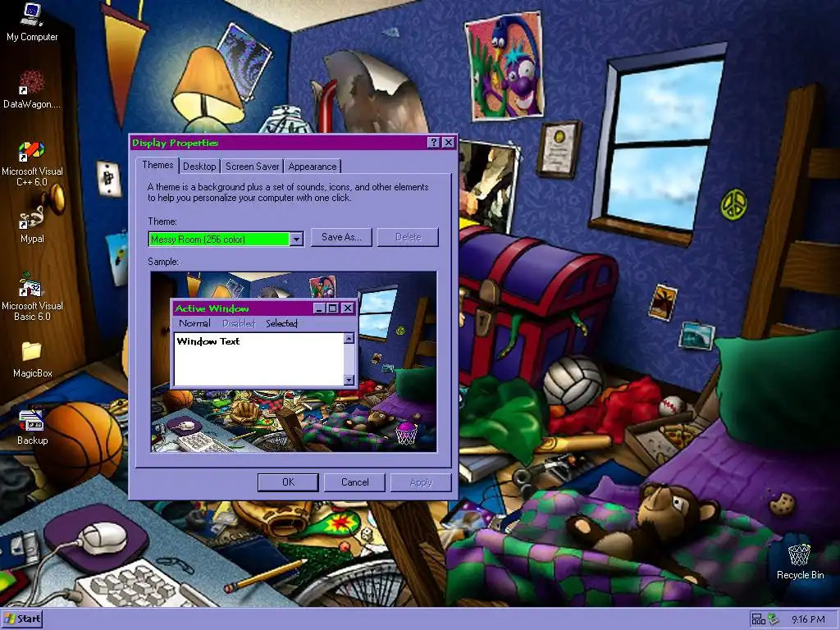Screen dimensions: 840x630
Task: Click the Save As... button
Action: coord(341,237)
